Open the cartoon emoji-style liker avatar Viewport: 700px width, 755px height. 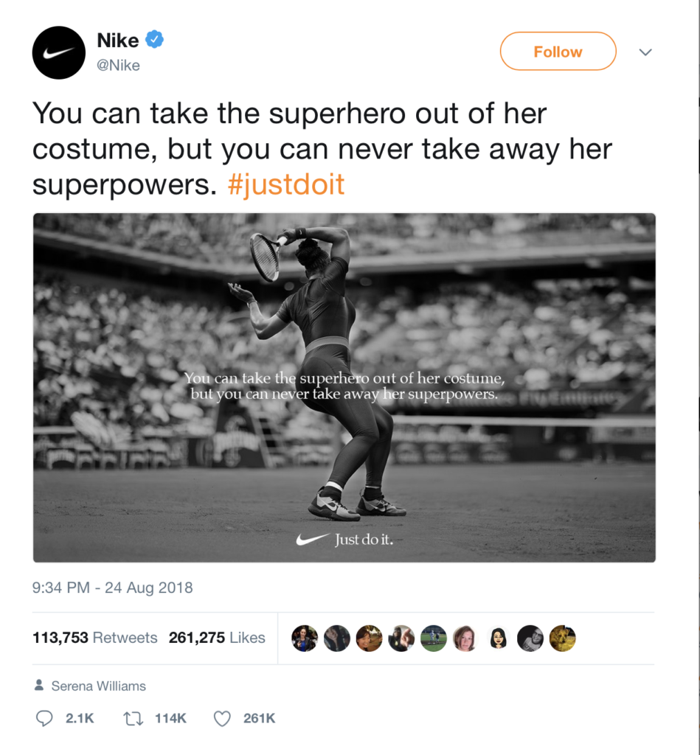[x=499, y=639]
